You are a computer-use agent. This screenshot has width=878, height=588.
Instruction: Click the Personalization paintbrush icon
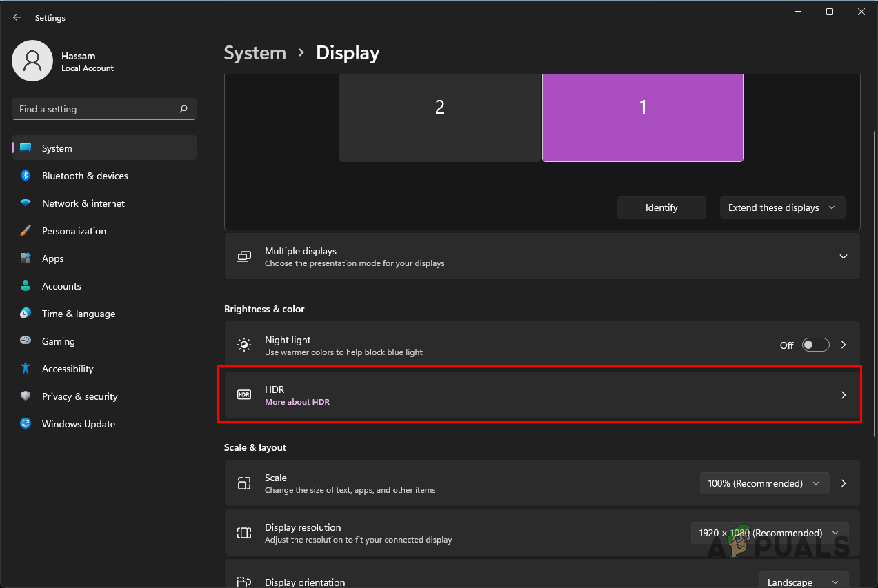tap(26, 231)
